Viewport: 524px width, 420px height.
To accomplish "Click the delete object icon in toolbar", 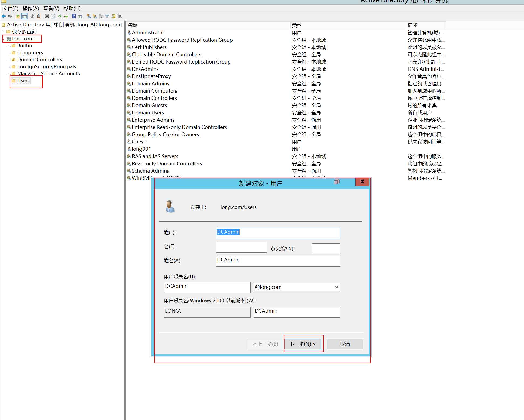I will pos(46,17).
